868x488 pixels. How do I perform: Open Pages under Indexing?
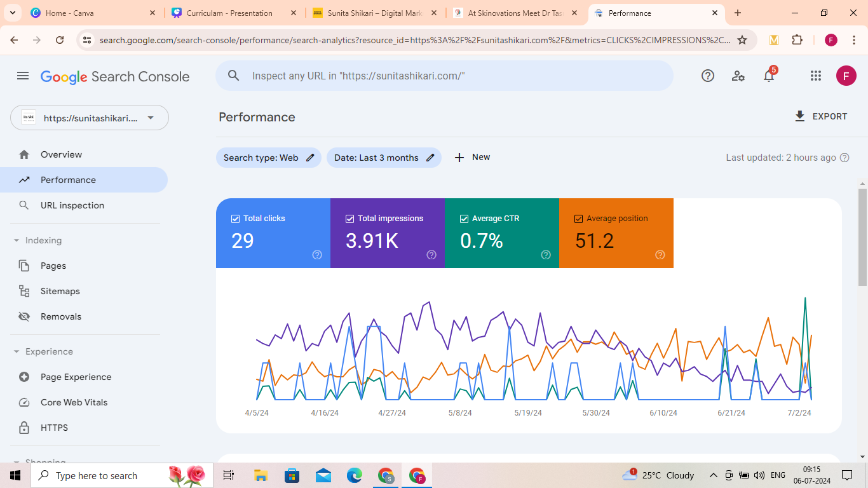(84, 266)
